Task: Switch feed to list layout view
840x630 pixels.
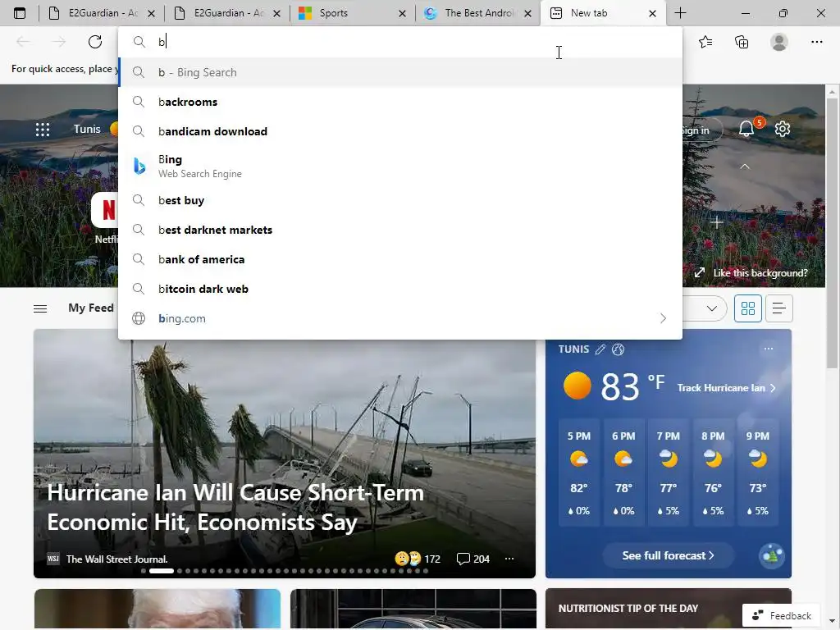Action: (x=779, y=308)
